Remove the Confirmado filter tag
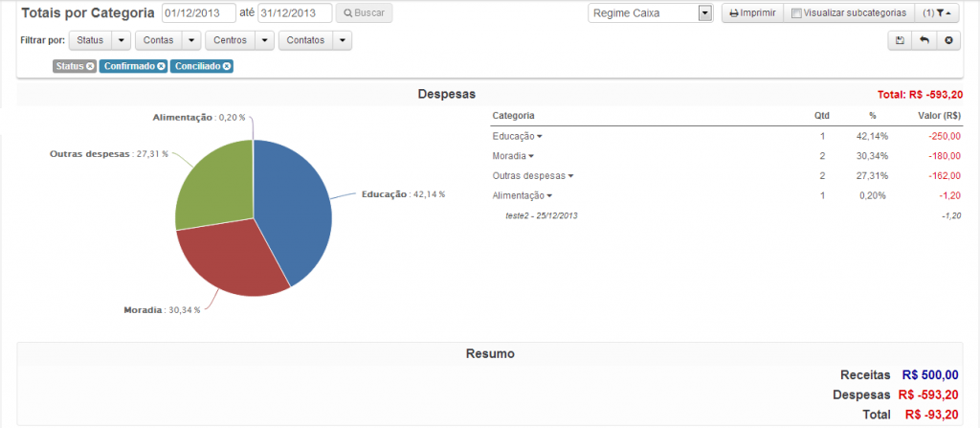980x428 pixels. click(x=161, y=66)
